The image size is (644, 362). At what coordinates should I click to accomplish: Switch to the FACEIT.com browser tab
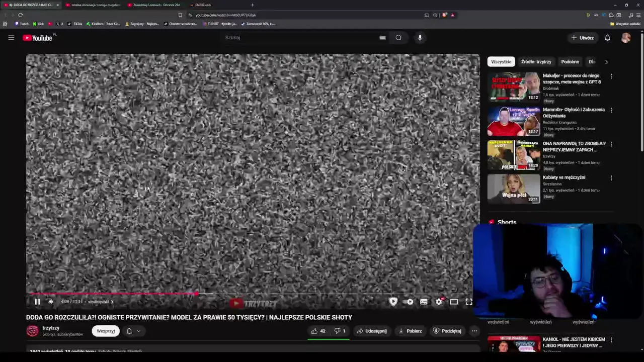click(x=204, y=5)
